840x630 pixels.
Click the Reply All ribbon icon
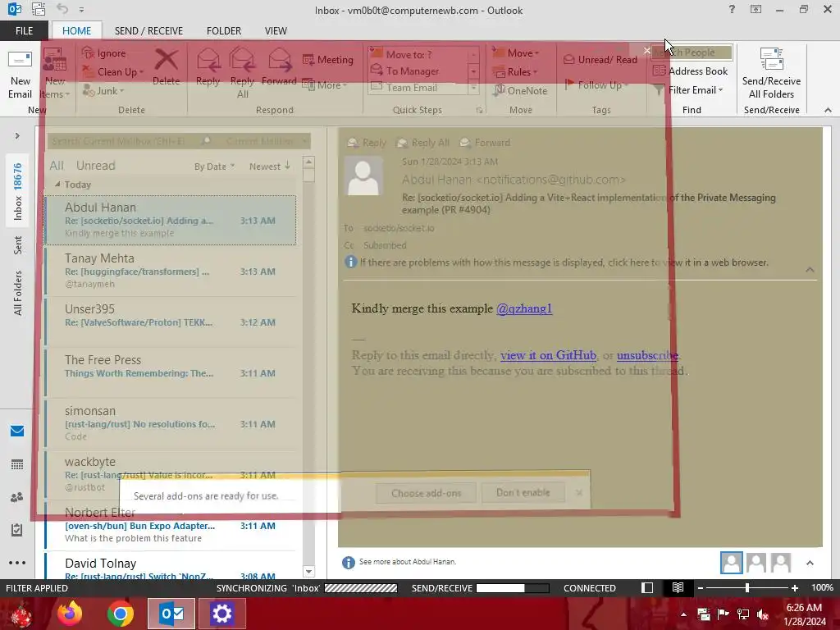click(x=242, y=73)
